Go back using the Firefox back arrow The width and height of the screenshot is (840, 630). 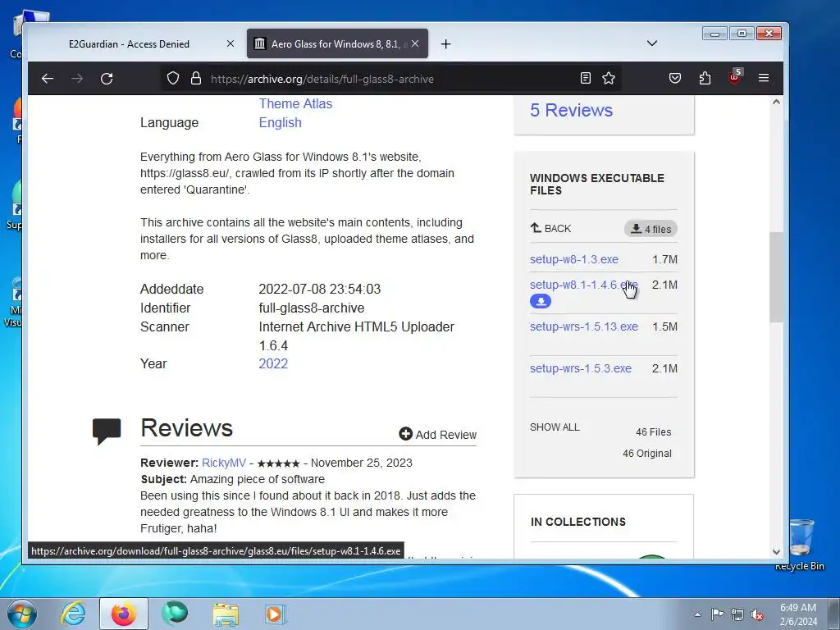coord(48,79)
